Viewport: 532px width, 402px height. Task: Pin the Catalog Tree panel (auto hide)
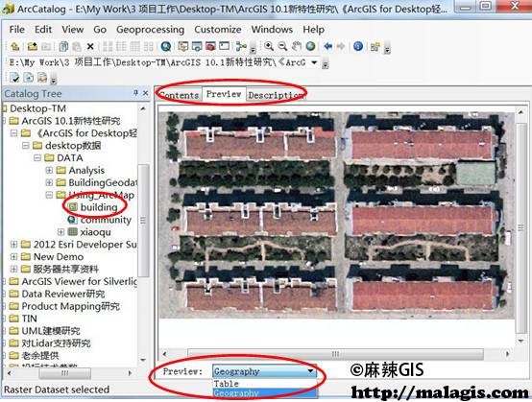(135, 92)
